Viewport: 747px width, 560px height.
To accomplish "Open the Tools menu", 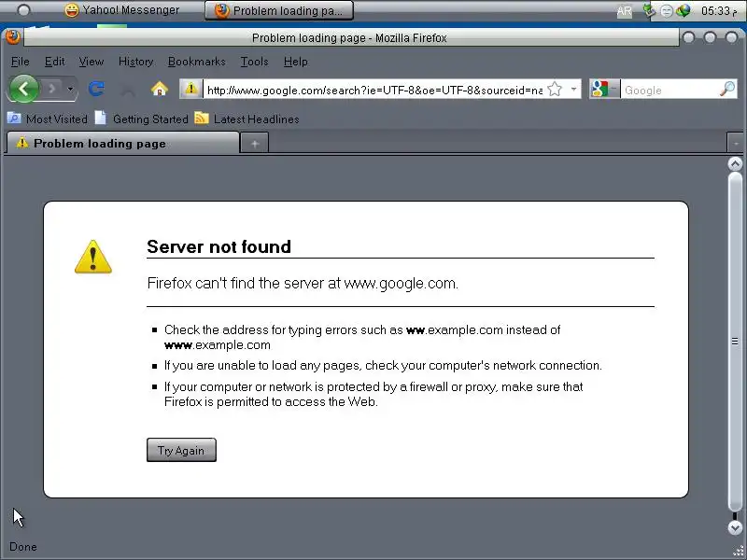I will (x=254, y=62).
